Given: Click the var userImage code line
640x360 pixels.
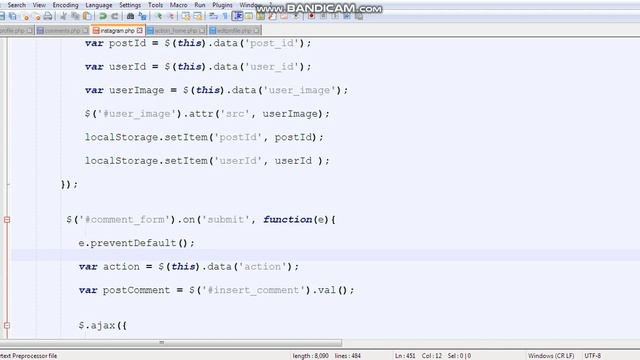Looking at the screenshot, I should point(216,90).
